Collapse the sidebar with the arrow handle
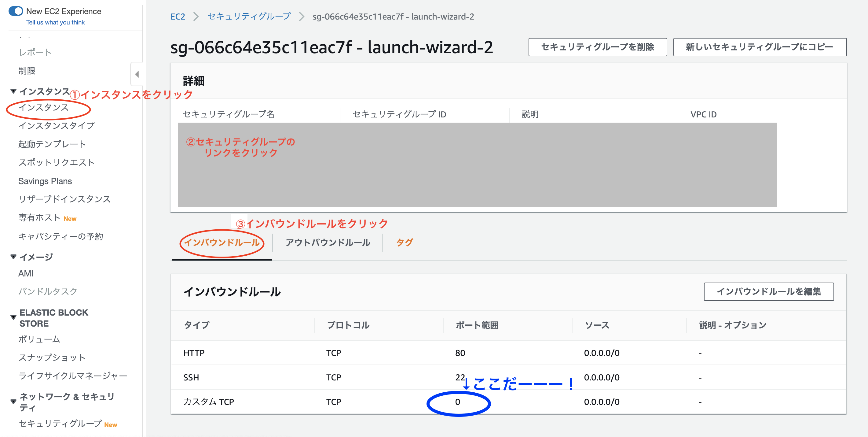Screen dimensions: 868x437 coord(137,74)
